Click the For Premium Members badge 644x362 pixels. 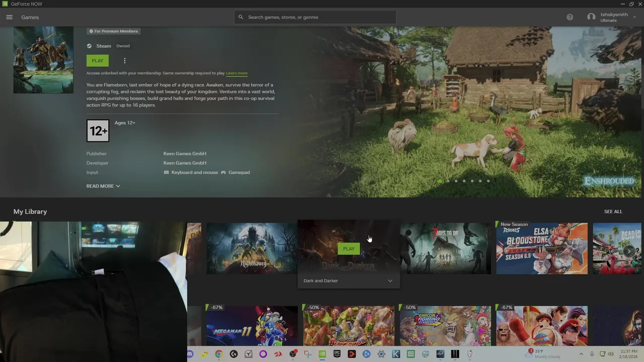click(113, 31)
